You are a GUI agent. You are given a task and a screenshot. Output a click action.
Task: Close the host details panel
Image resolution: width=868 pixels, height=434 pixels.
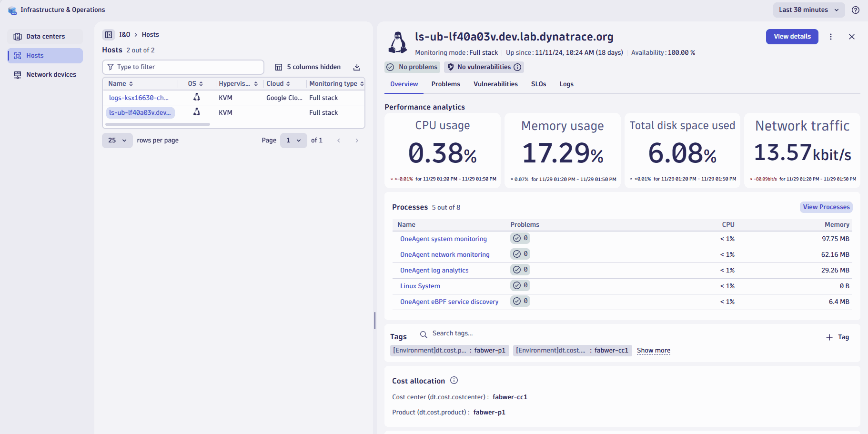point(852,37)
